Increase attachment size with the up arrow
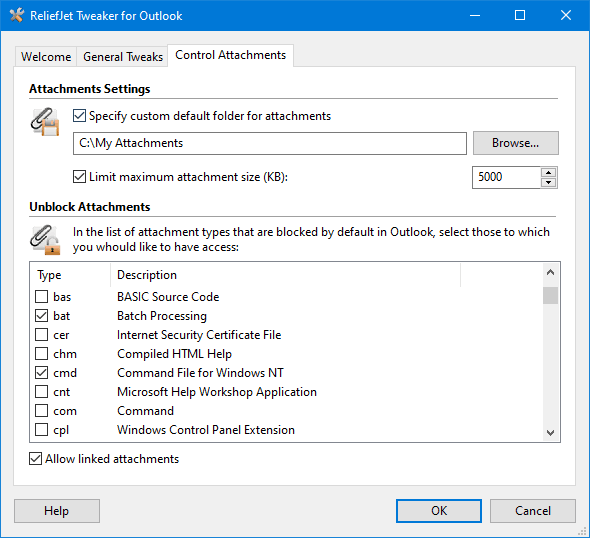590x538 pixels. click(x=549, y=172)
